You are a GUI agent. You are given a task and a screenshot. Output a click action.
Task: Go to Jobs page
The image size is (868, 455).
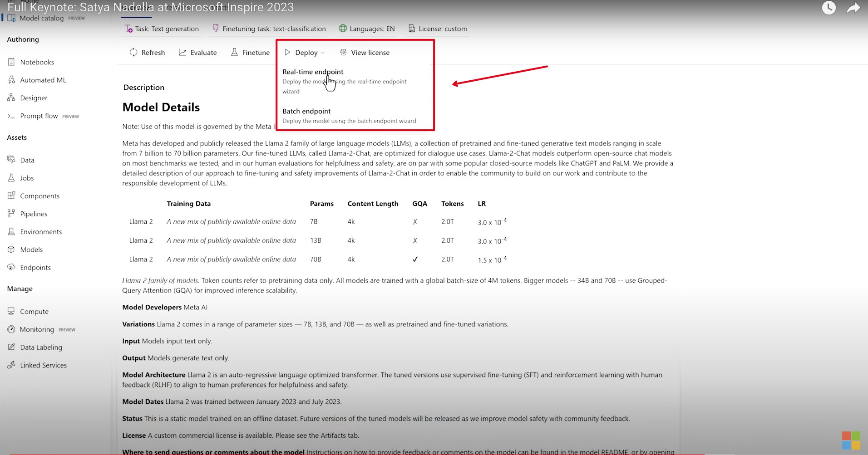pyautogui.click(x=27, y=178)
